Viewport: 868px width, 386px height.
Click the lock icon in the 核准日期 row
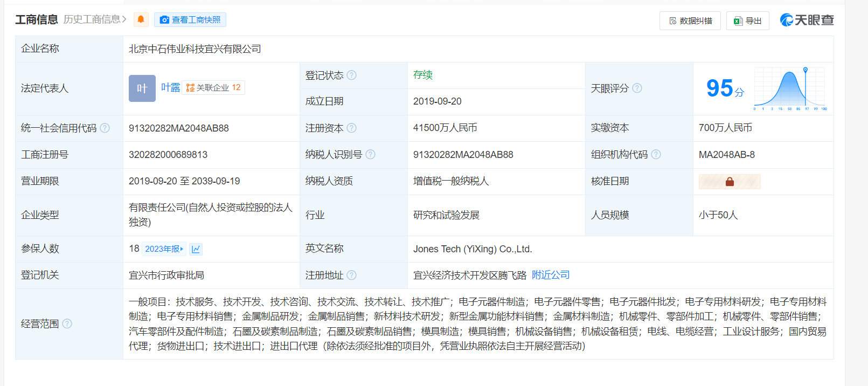[730, 182]
